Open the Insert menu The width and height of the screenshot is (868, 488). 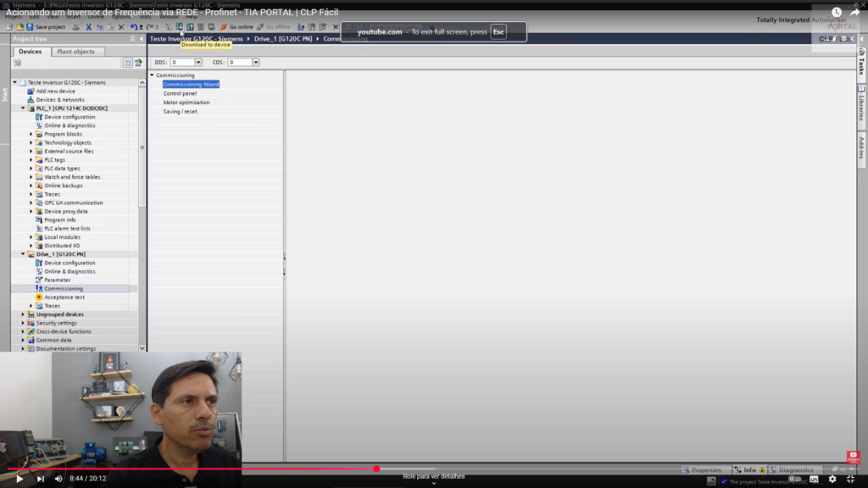(73, 17)
